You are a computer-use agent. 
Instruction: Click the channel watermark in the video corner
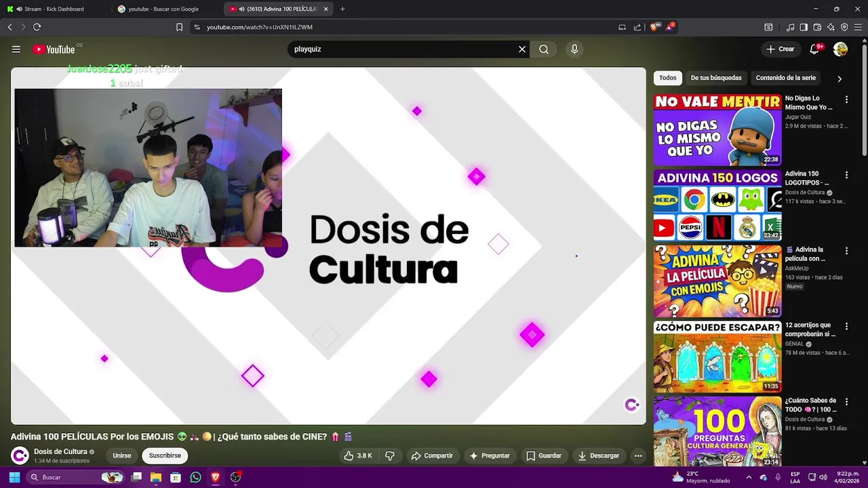tap(632, 405)
